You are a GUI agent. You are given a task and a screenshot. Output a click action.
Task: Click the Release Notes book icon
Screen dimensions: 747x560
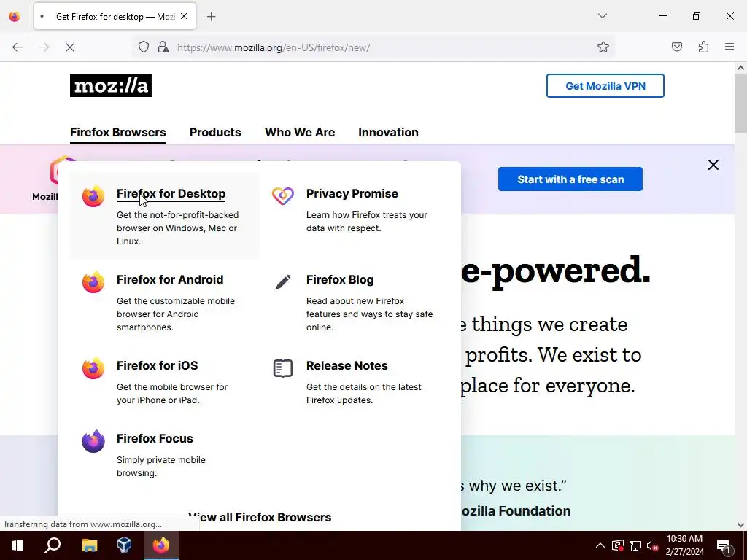pos(283,368)
